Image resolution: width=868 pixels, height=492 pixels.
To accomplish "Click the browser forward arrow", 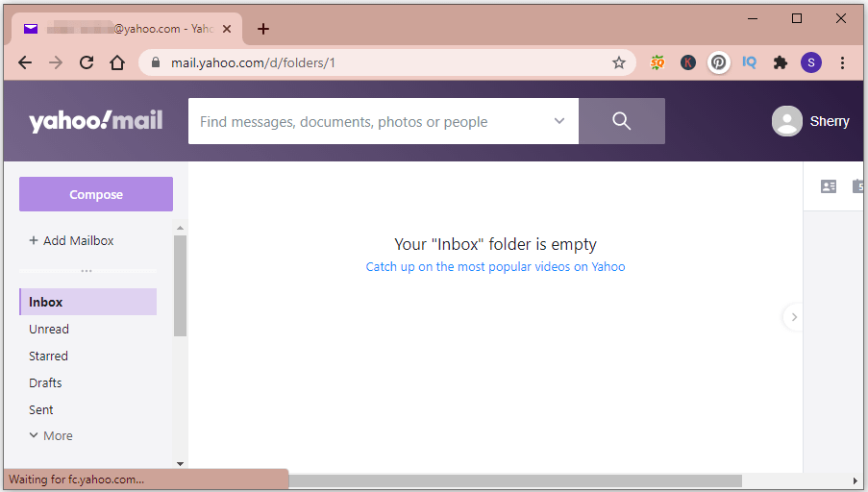I will [56, 62].
